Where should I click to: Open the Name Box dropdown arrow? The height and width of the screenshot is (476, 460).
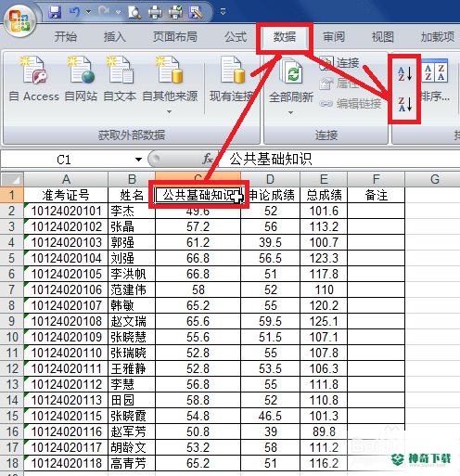point(138,160)
